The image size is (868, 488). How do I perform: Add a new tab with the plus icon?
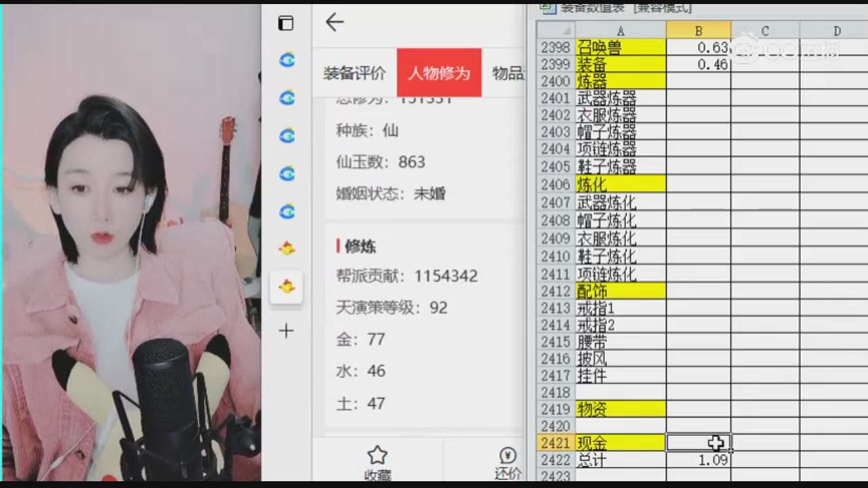(x=286, y=331)
